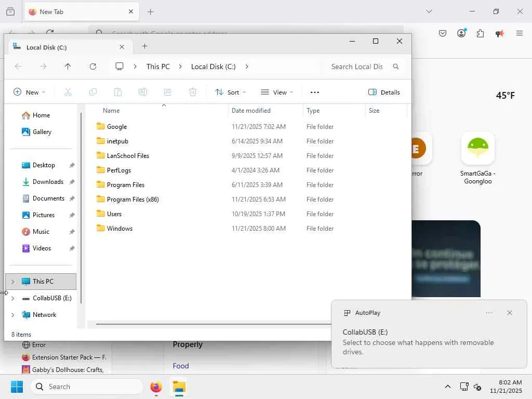The height and width of the screenshot is (399, 532).
Task: Close the AutoPlay CollabUSB notification
Action: pyautogui.click(x=510, y=313)
